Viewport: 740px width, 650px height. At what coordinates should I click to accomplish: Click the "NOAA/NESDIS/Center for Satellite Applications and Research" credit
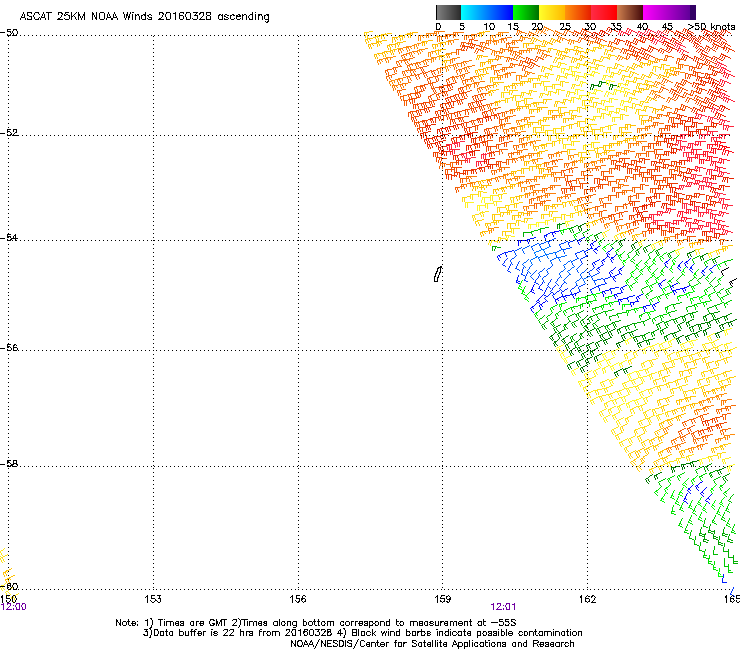pos(432,644)
